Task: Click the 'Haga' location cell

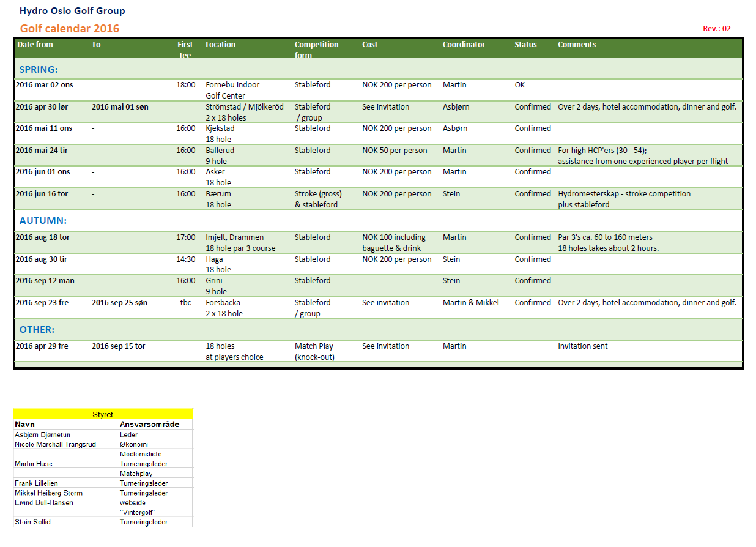Action: pyautogui.click(x=214, y=259)
